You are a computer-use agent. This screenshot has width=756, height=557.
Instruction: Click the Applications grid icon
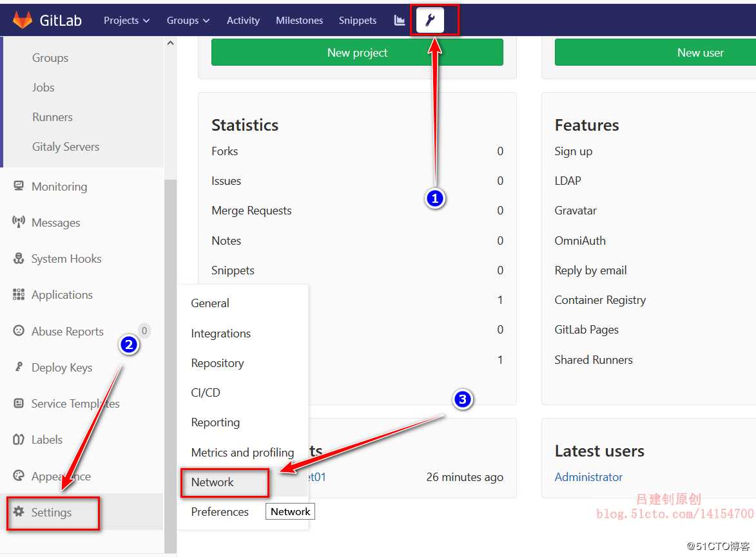tap(18, 294)
